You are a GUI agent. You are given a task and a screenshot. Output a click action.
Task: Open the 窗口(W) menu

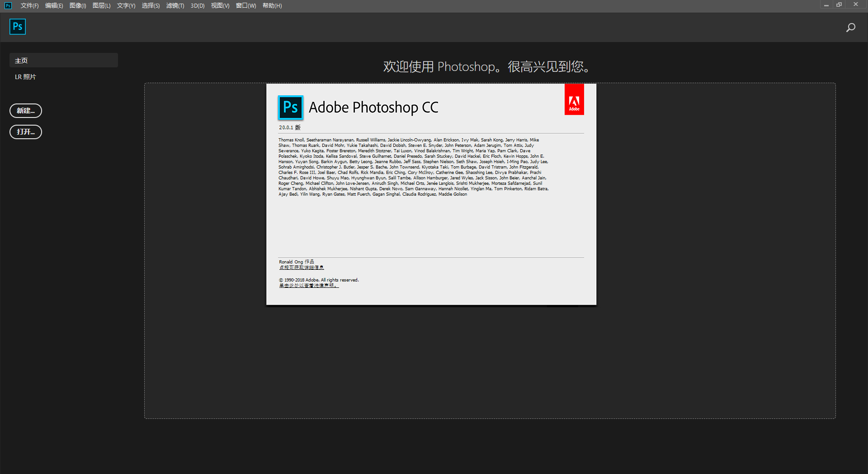click(x=246, y=6)
